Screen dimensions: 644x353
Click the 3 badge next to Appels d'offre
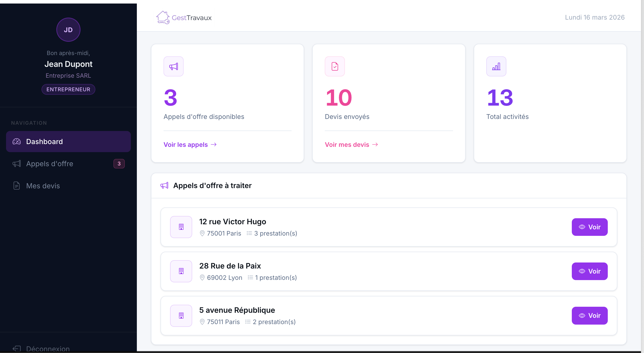[119, 164]
